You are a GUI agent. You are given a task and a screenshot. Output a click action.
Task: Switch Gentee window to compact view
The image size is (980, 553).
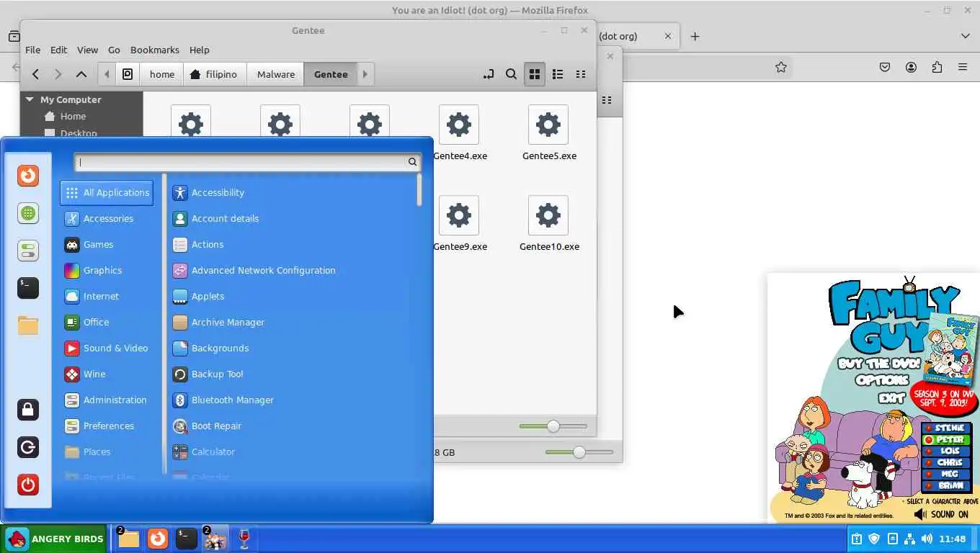click(580, 74)
